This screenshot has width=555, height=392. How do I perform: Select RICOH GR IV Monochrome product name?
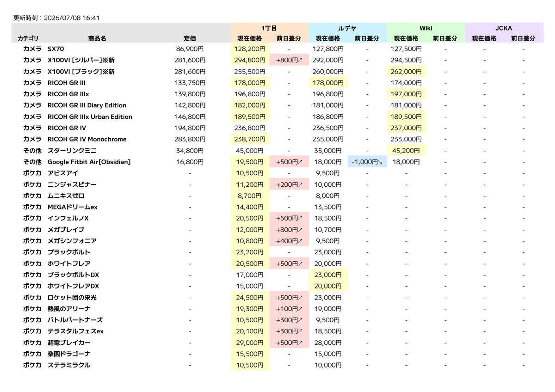tap(87, 139)
